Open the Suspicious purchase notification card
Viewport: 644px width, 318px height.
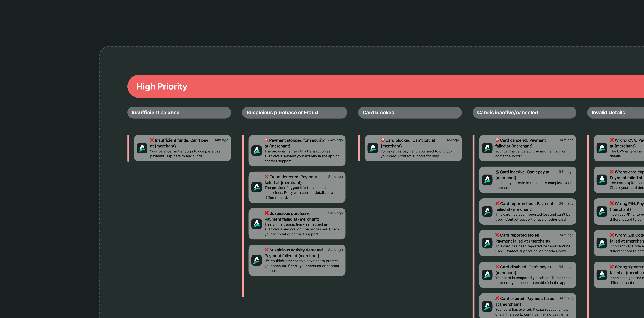point(297,224)
